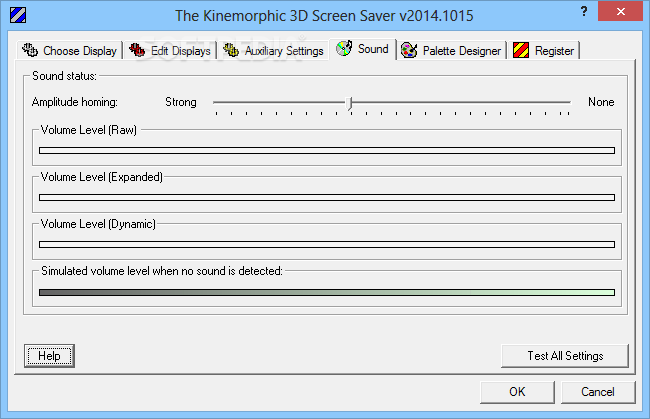Click the Help button
650x419 pixels.
click(x=49, y=356)
